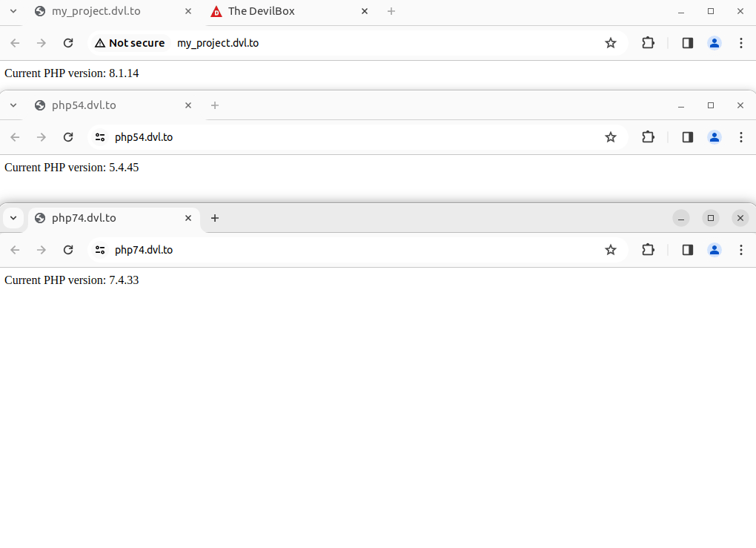756x548 pixels.
Task: Expand tab search dropdown in php54.dvl.to window
Action: coord(13,105)
